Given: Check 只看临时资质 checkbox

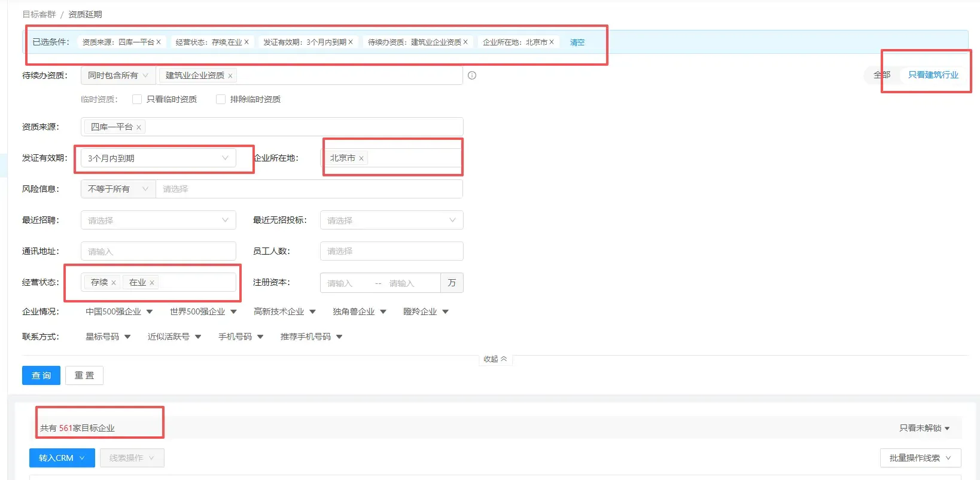Looking at the screenshot, I should click(137, 99).
